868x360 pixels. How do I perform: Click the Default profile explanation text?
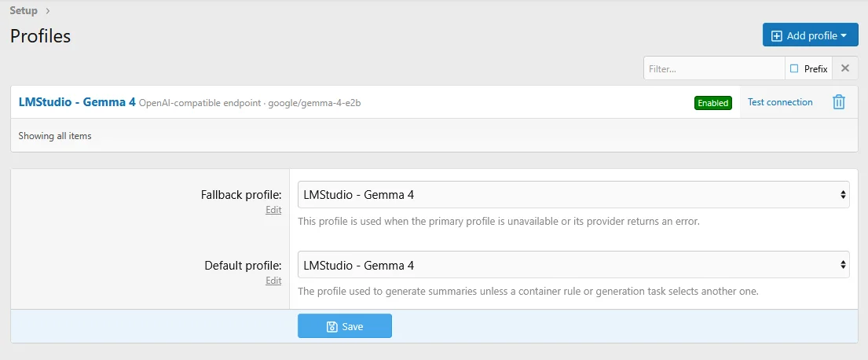[528, 292]
